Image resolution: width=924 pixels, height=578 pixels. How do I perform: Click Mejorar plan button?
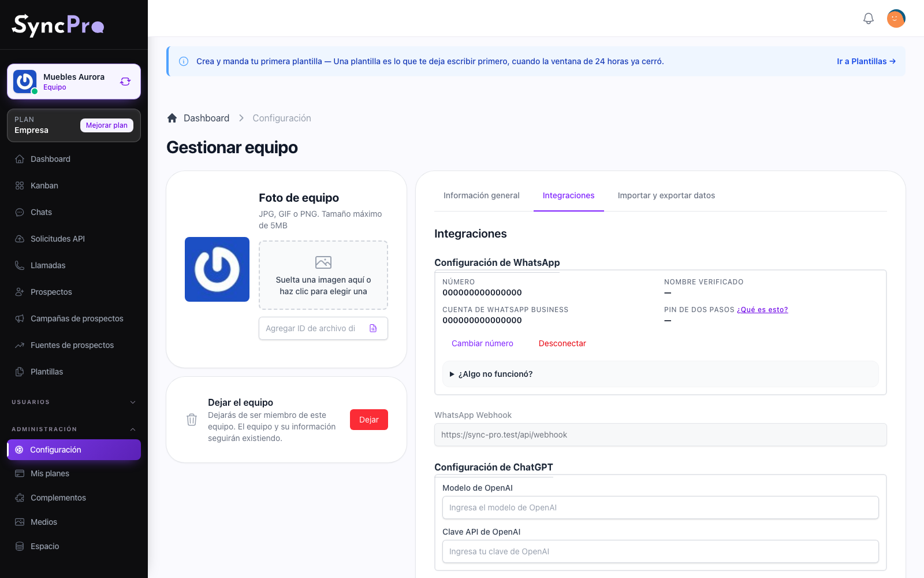[x=107, y=125]
